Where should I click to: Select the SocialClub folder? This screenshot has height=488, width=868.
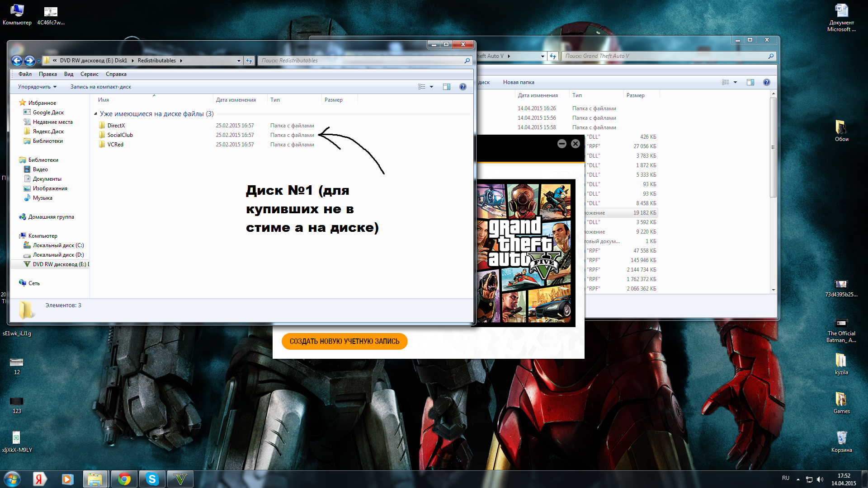[x=120, y=135]
